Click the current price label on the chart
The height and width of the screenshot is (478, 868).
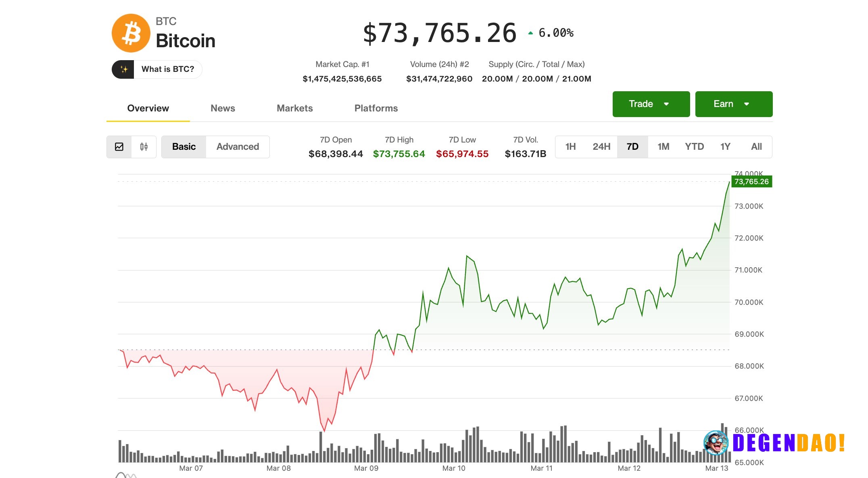pyautogui.click(x=752, y=182)
